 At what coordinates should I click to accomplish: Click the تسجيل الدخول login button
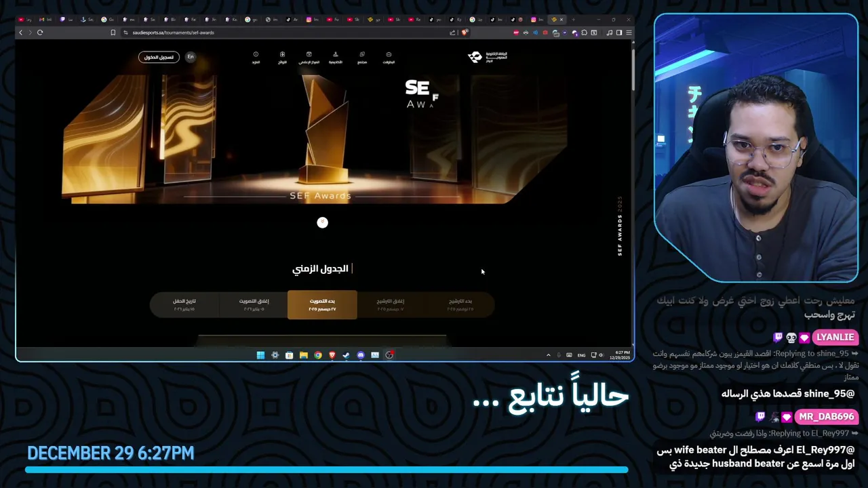point(159,57)
